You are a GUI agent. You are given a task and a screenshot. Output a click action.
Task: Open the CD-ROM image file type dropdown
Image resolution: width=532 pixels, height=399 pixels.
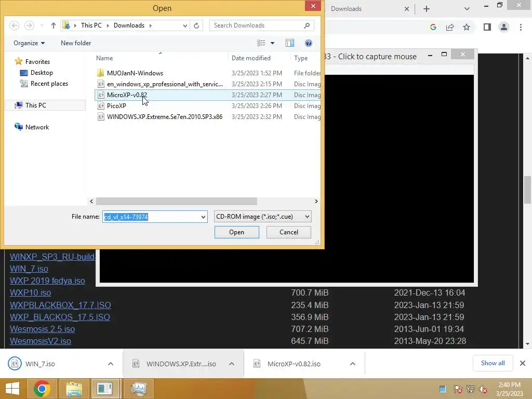pyautogui.click(x=262, y=217)
